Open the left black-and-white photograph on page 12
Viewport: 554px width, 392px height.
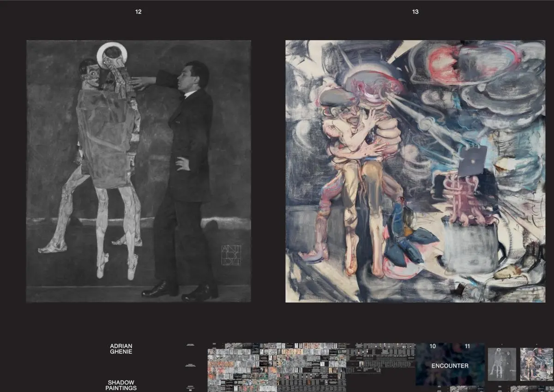[x=138, y=171]
